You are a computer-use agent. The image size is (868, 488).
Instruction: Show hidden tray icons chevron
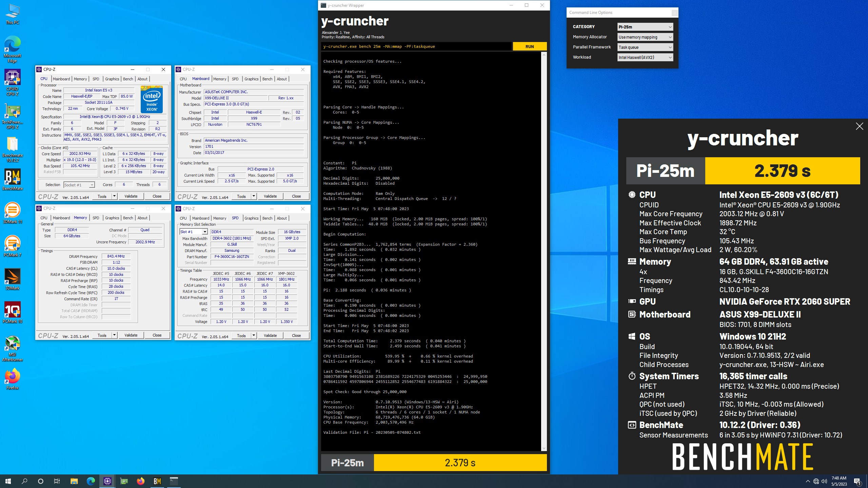(x=808, y=481)
